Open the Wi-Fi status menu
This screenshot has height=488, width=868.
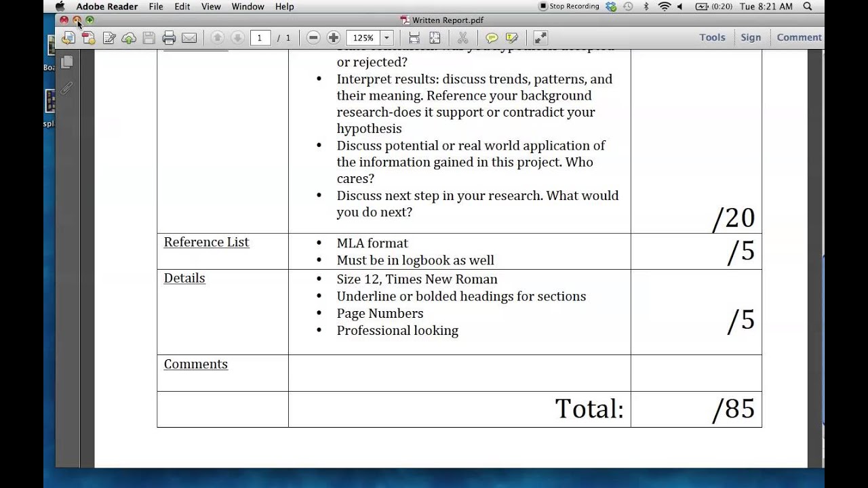click(664, 6)
